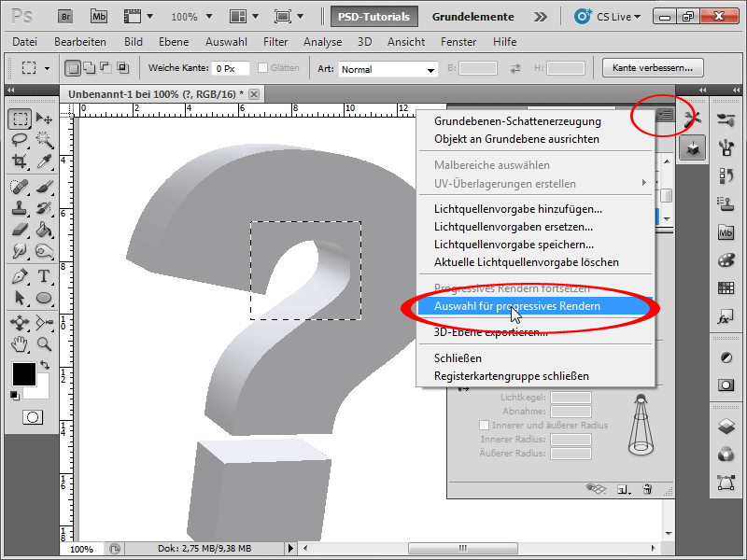Open the Ebene menu
This screenshot has width=747, height=560.
tap(174, 42)
